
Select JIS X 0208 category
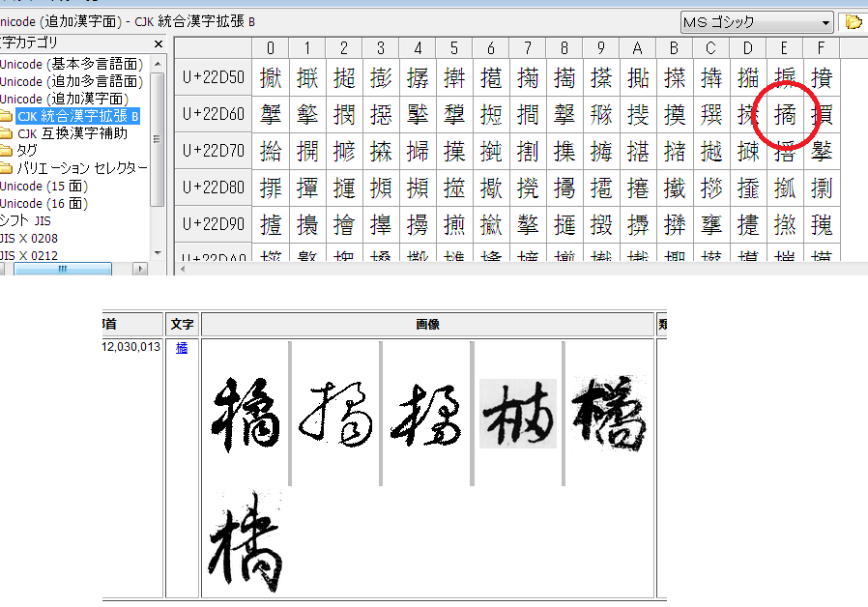(29, 239)
